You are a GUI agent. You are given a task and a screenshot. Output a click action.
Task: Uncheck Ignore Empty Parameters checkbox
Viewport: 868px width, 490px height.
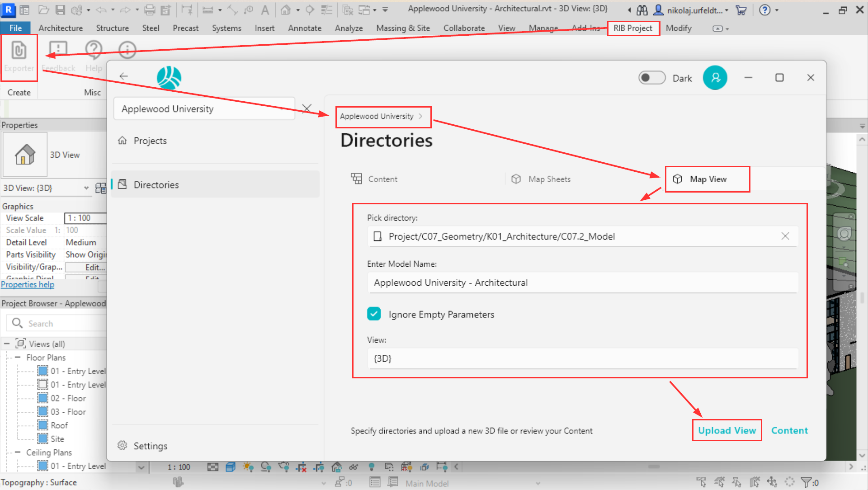tap(374, 314)
